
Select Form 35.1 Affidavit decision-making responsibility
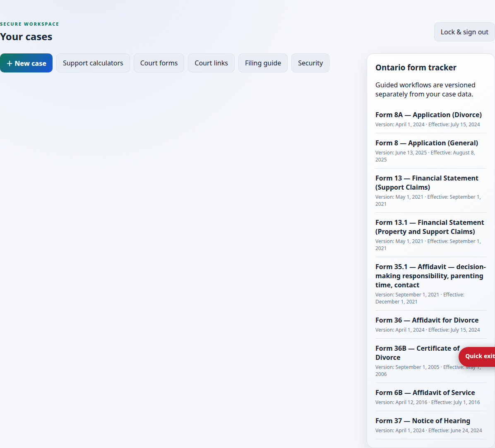(x=430, y=276)
